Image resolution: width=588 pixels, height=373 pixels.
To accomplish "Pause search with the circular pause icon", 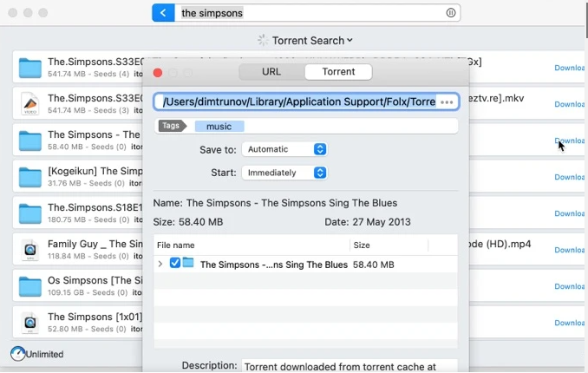I will click(x=451, y=13).
